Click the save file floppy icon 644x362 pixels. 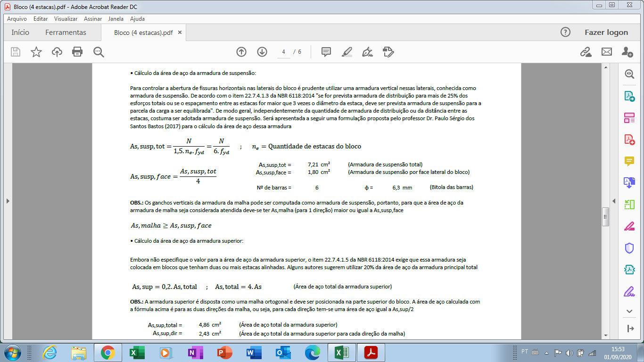tap(16, 52)
